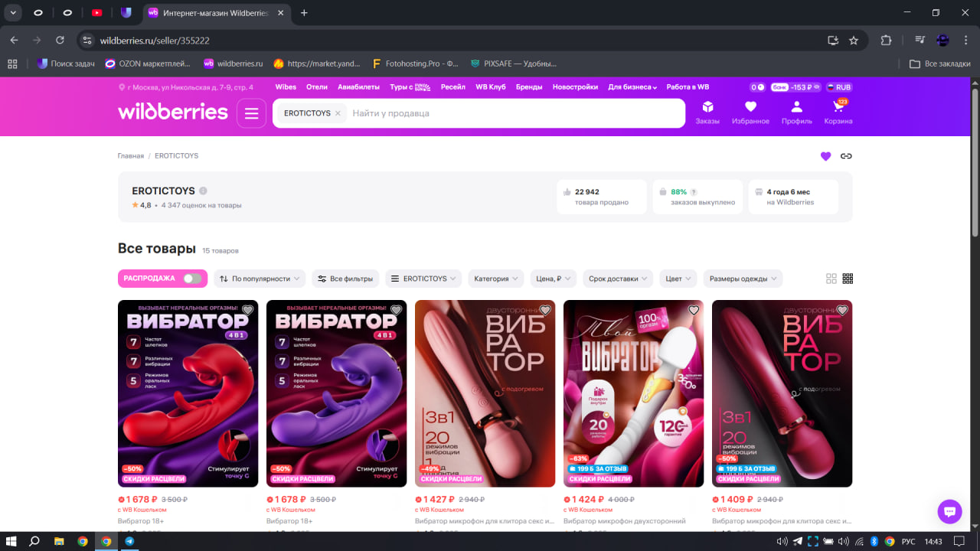Viewport: 980px width, 551px height.
Task: Open Все фильтры button
Action: [345, 279]
